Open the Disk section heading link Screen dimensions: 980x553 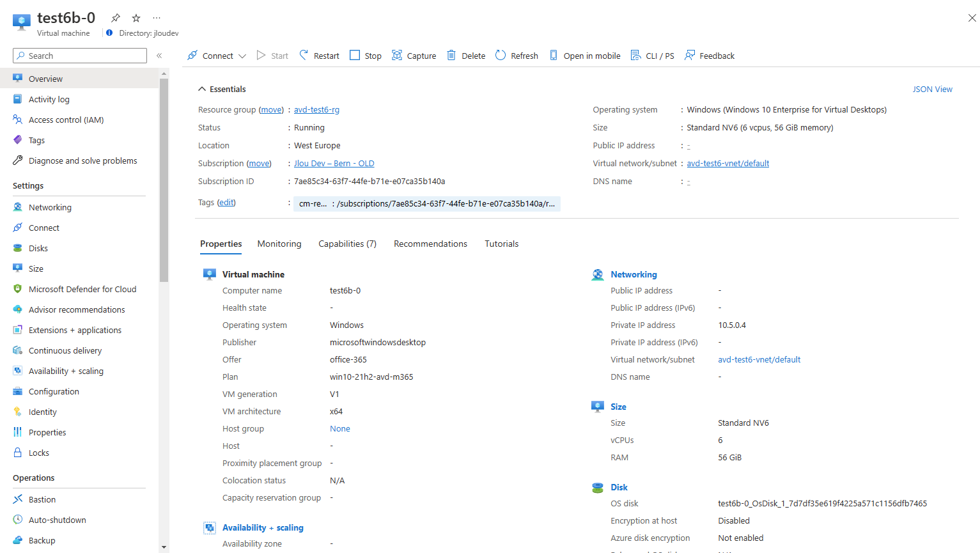tap(619, 487)
